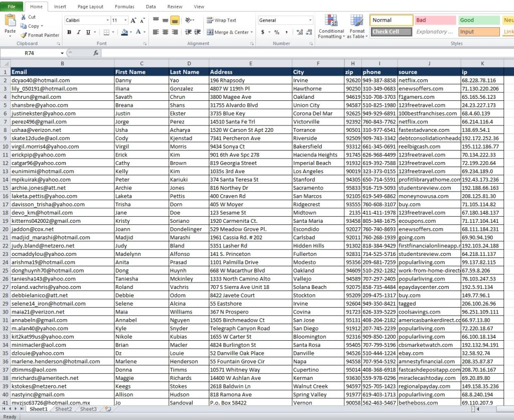Click the Decrease Indent icon

click(188, 32)
